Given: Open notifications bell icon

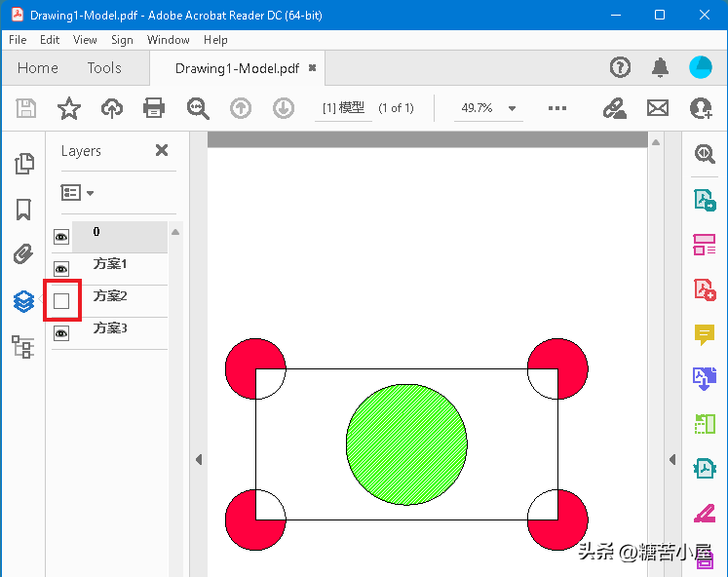Looking at the screenshot, I should click(660, 68).
